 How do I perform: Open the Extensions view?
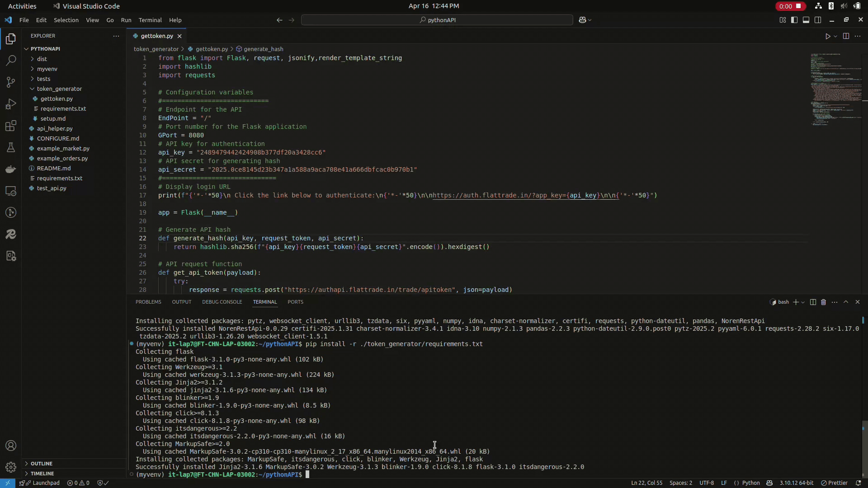pyautogui.click(x=11, y=126)
